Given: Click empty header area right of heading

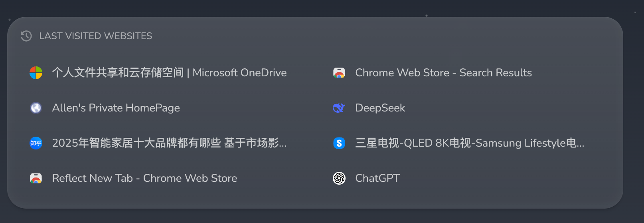Looking at the screenshot, I should tap(359, 36).
